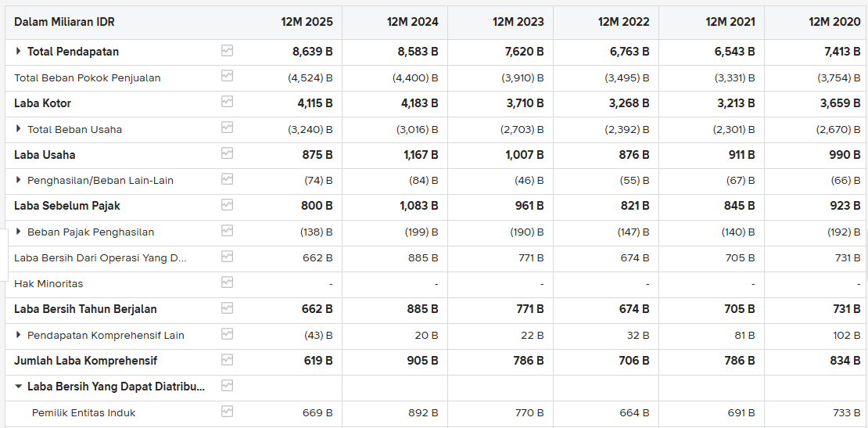Image resolution: width=868 pixels, height=428 pixels.
Task: Click Laba Usaha value 1,007 B
Action: coord(524,155)
